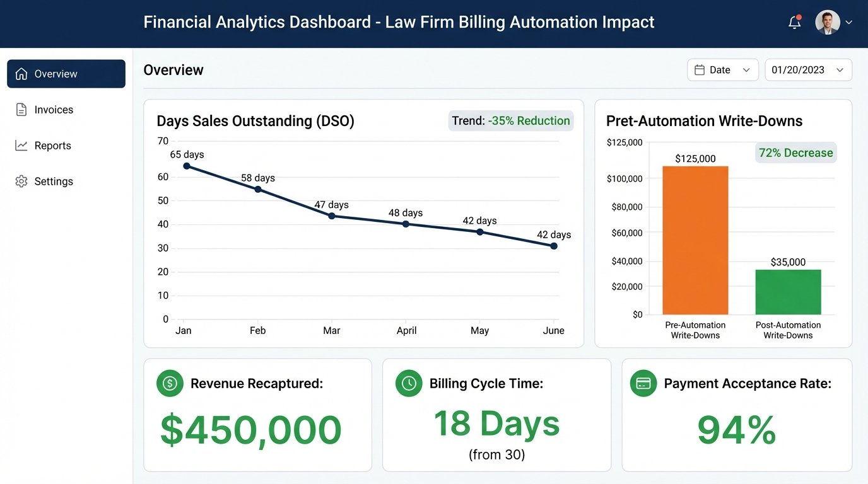Click the orange Pre-Automation Write-Downs bar

click(695, 241)
